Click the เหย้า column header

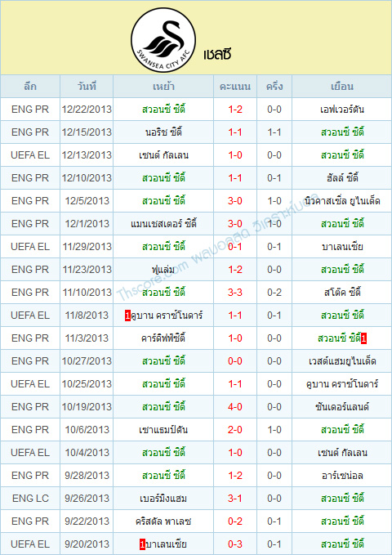(163, 87)
